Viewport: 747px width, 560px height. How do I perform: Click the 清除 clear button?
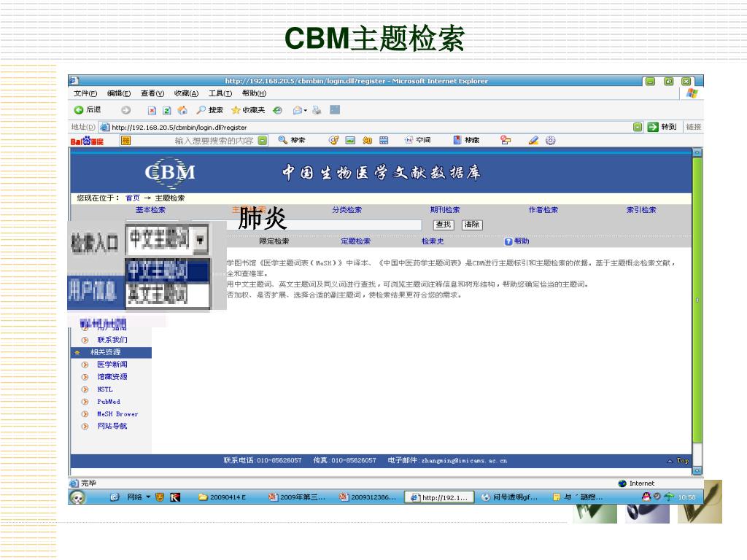coord(472,225)
